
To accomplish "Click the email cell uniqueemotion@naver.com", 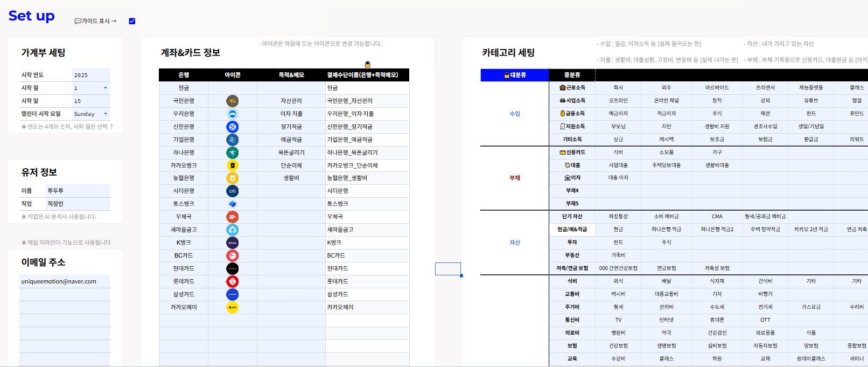I will [65, 281].
